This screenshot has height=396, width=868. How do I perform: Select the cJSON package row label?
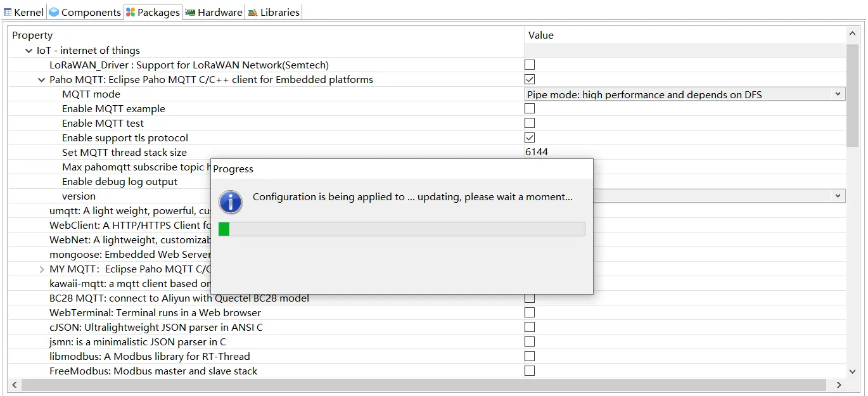coord(156,327)
